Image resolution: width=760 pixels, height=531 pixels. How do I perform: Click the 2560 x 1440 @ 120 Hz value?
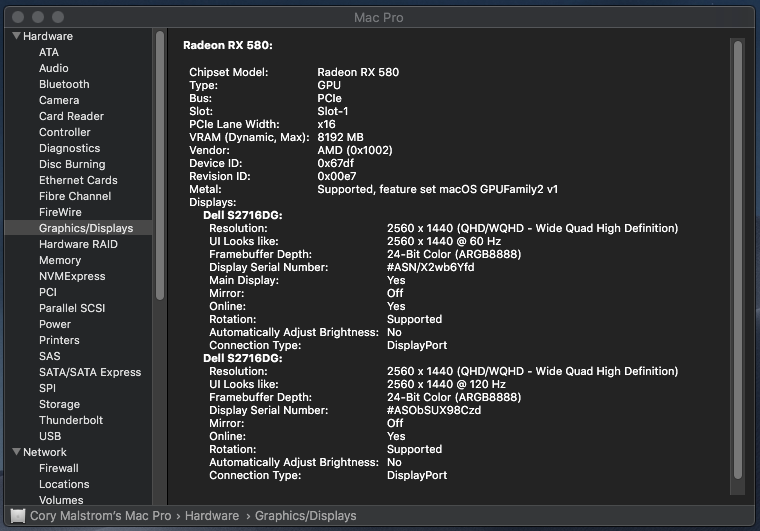coord(446,384)
